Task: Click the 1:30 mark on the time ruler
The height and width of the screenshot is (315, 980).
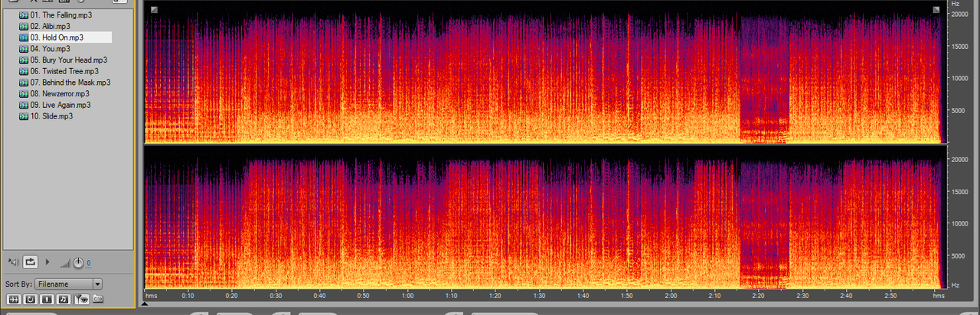Action: pyautogui.click(x=539, y=295)
